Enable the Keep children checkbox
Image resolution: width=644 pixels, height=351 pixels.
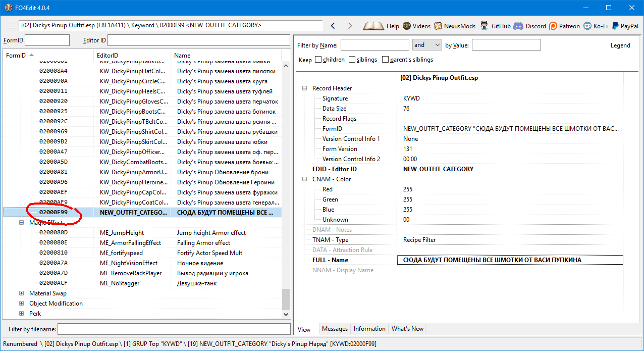click(318, 60)
